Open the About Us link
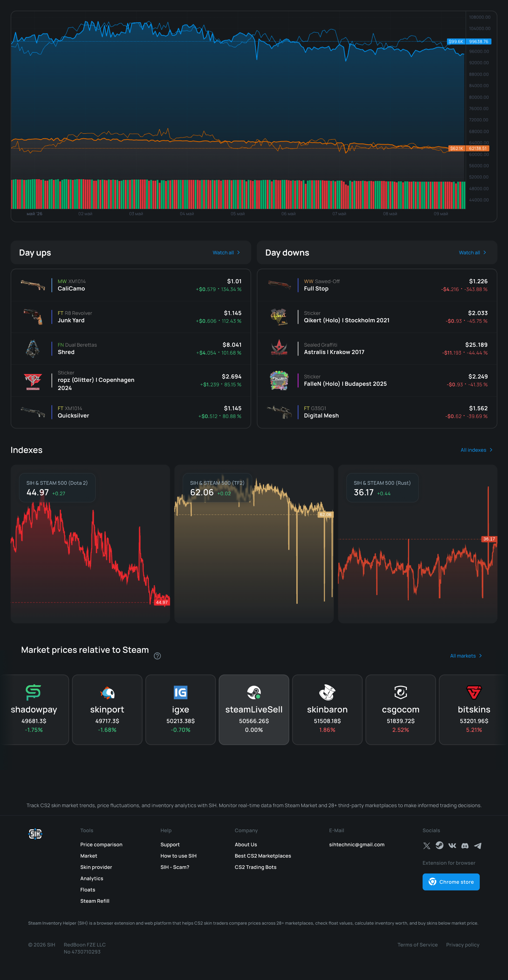Image resolution: width=508 pixels, height=980 pixels. point(246,845)
